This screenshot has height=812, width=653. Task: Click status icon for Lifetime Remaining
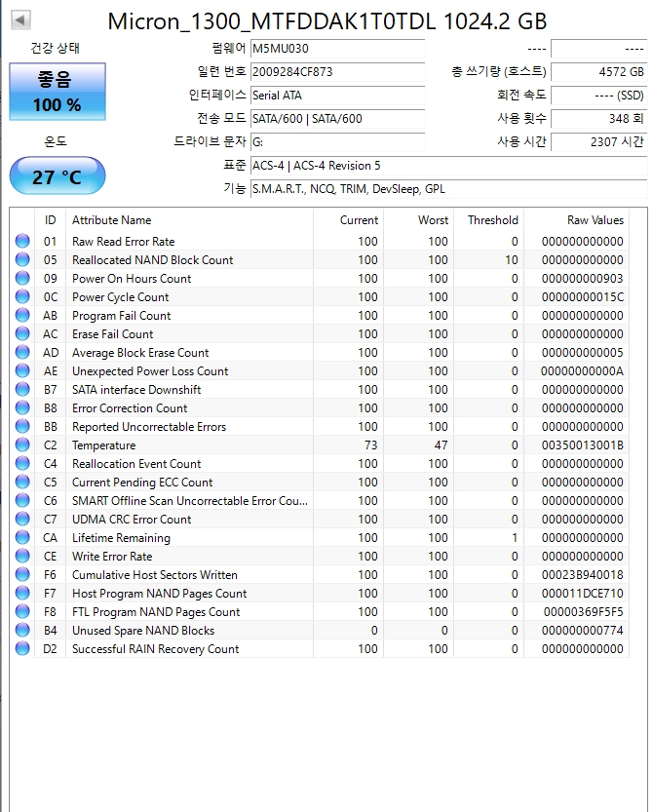[x=22, y=537]
